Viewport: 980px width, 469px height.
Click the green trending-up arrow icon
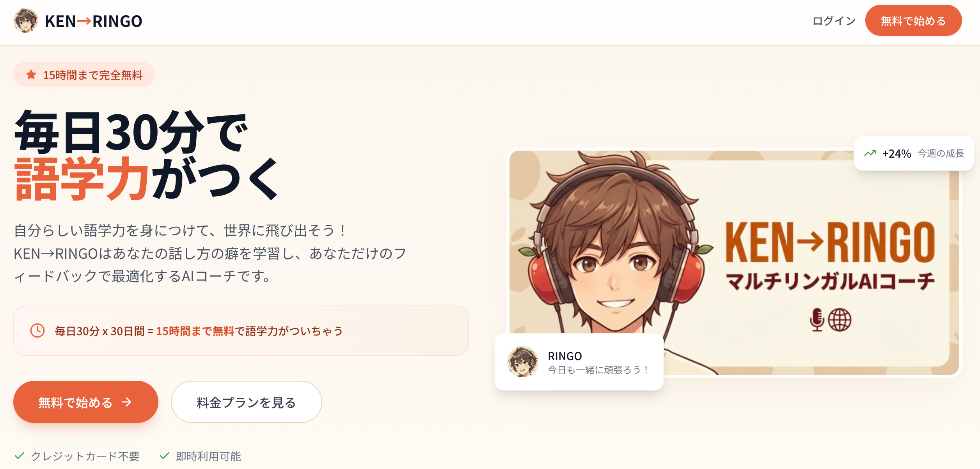[870, 153]
